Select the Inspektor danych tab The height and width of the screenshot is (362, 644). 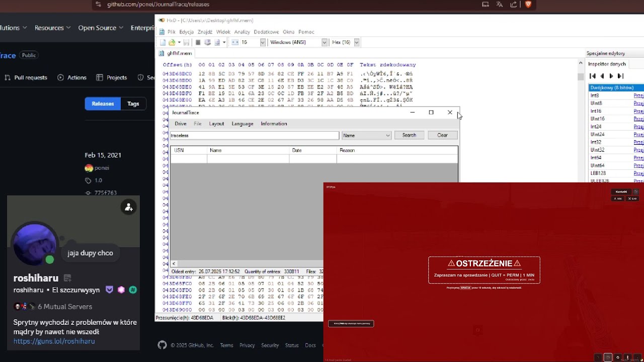point(607,64)
